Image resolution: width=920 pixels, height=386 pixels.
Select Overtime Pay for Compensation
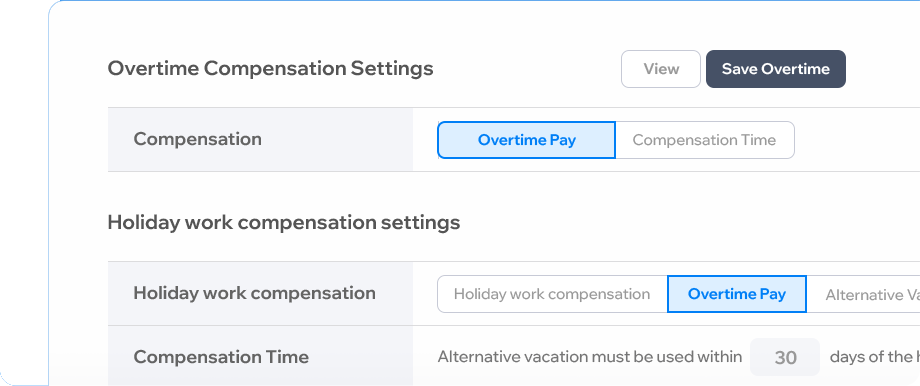pyautogui.click(x=526, y=140)
